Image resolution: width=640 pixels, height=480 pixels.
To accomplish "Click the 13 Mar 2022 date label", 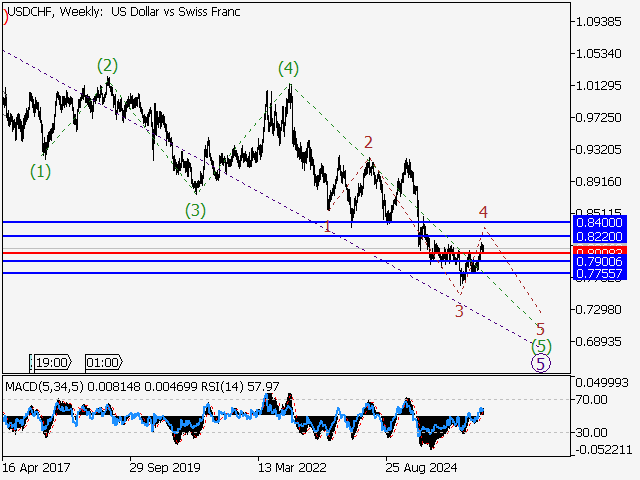I will (x=292, y=467).
